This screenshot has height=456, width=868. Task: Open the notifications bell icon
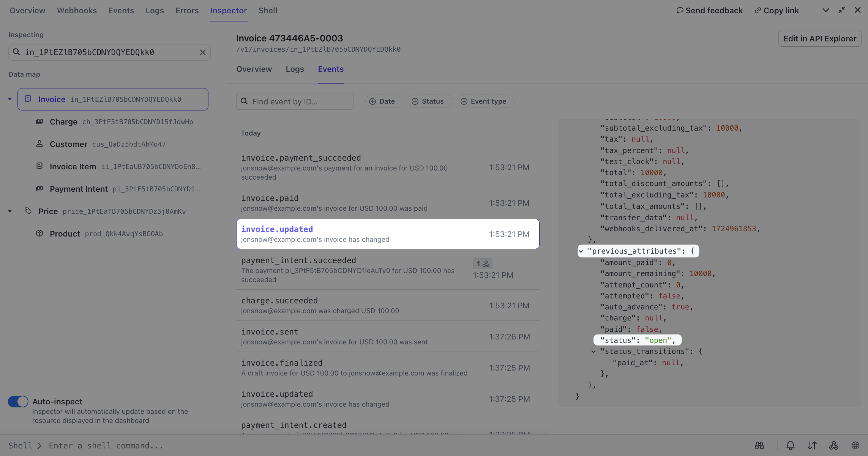tap(790, 445)
